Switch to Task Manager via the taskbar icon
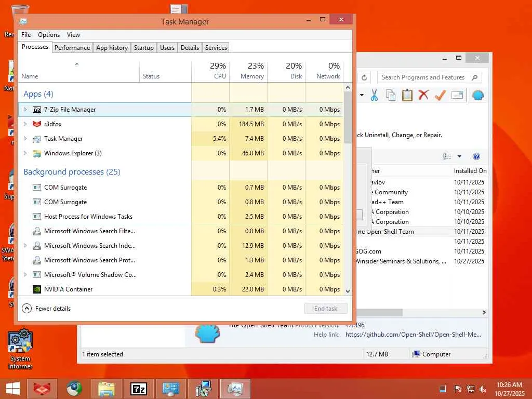 tap(235, 389)
